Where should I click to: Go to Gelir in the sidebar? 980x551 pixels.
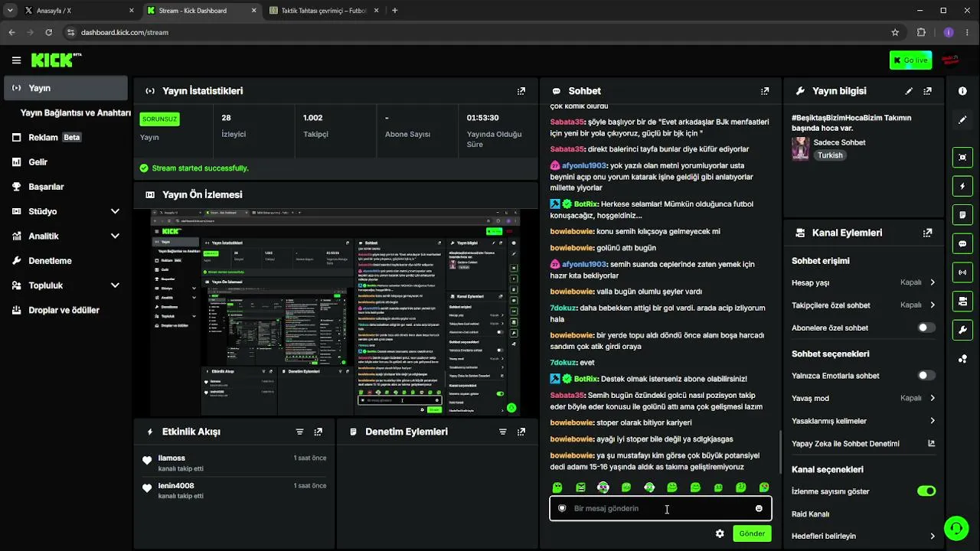[x=66, y=162]
